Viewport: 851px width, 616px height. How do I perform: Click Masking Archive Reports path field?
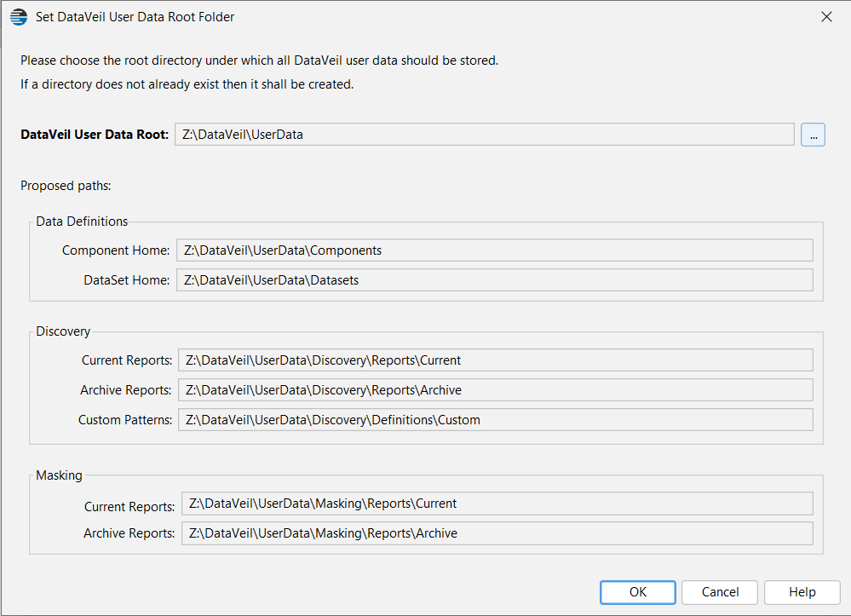click(x=497, y=533)
